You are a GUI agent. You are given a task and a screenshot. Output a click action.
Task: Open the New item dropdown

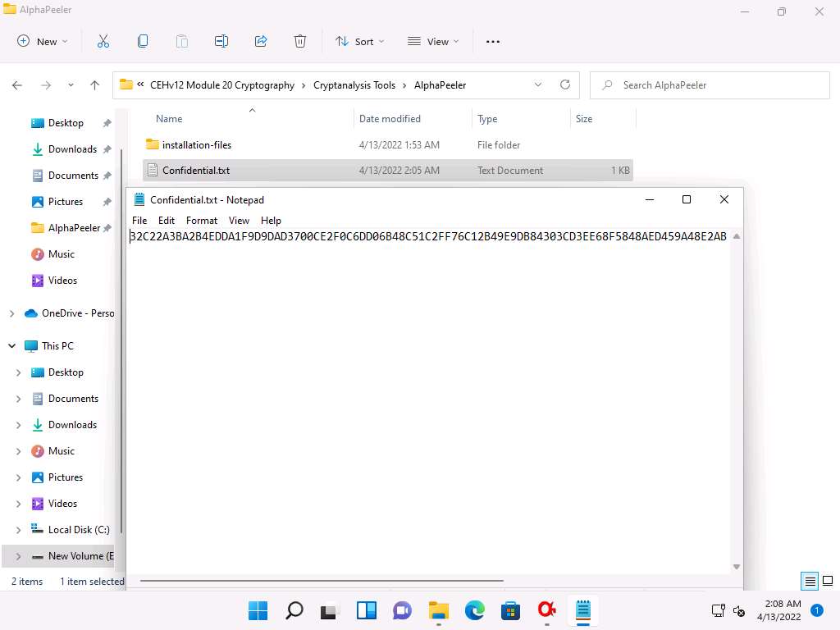click(43, 41)
